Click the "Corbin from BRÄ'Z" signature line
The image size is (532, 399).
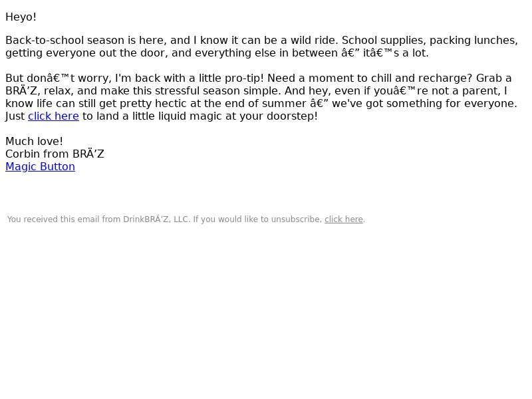55,154
